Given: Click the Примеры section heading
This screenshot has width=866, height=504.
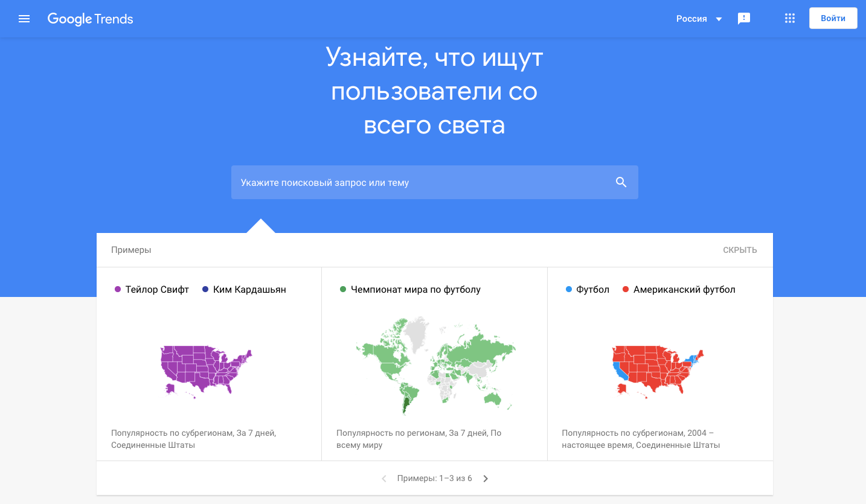Looking at the screenshot, I should (x=131, y=250).
